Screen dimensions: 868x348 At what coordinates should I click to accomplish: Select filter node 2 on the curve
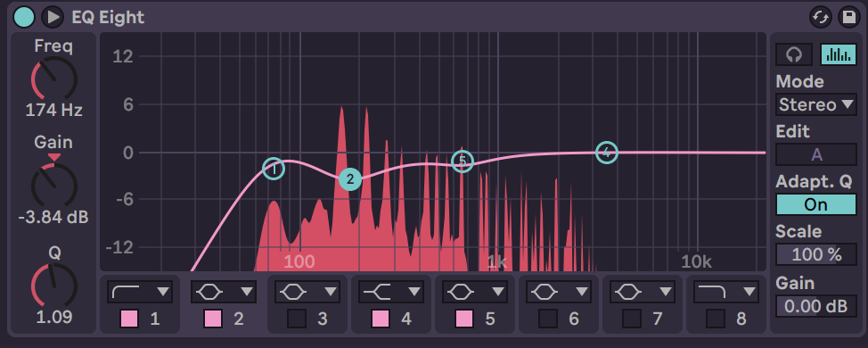coord(350,179)
